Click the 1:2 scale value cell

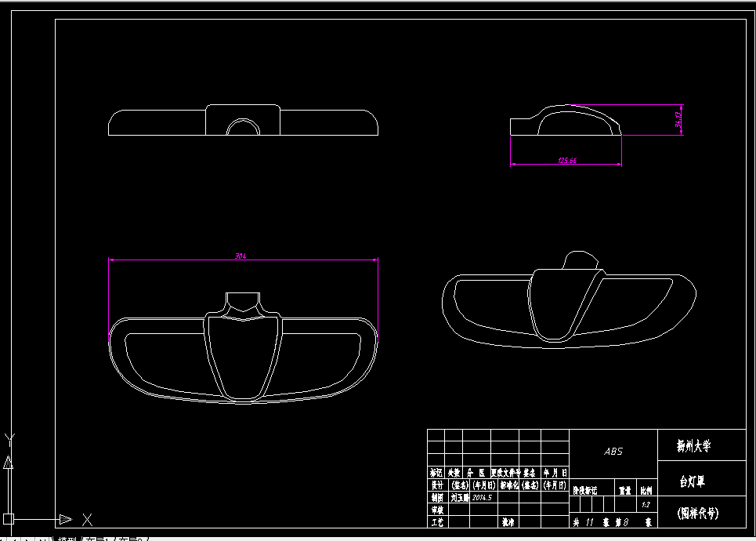pyautogui.click(x=646, y=504)
